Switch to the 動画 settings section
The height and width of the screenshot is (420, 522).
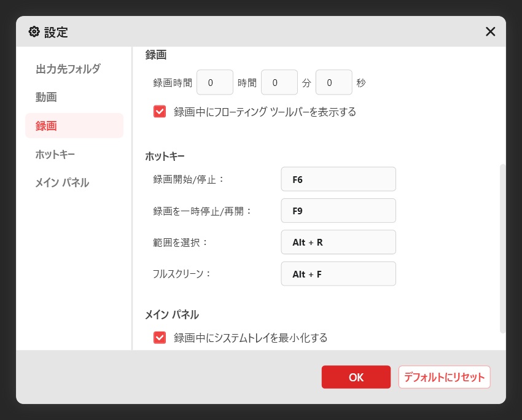46,97
